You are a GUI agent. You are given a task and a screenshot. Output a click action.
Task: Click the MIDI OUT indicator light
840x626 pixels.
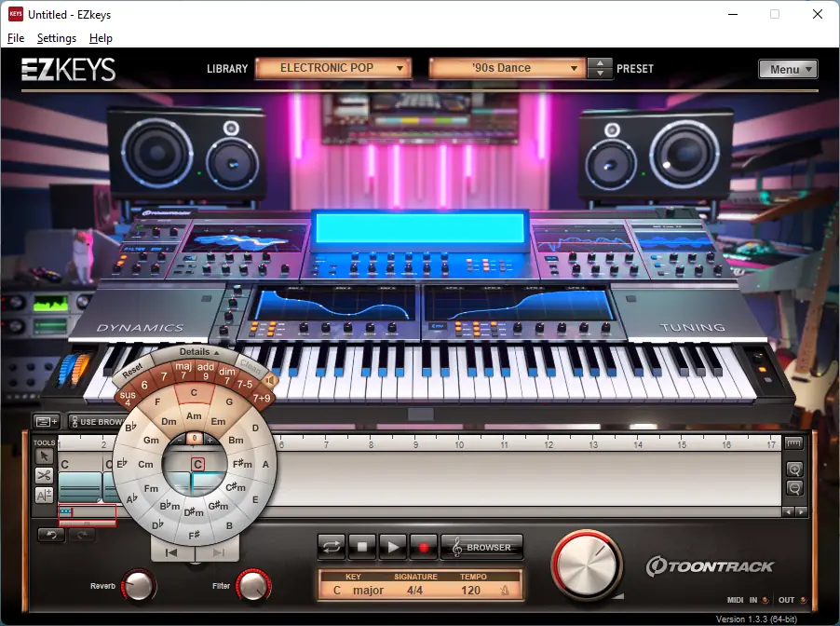coord(803,600)
